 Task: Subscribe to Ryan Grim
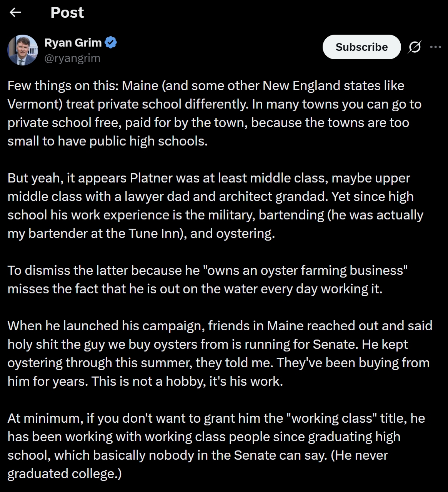coord(361,47)
